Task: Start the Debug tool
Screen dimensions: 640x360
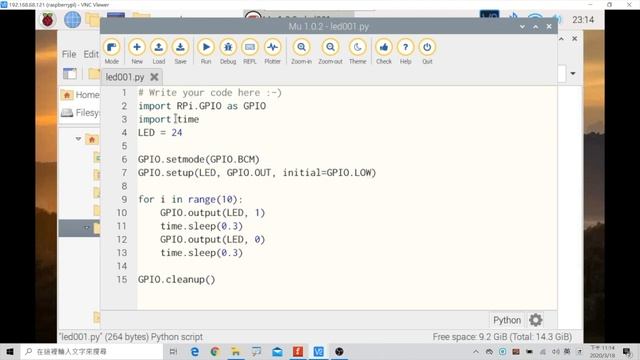Action: click(x=228, y=51)
